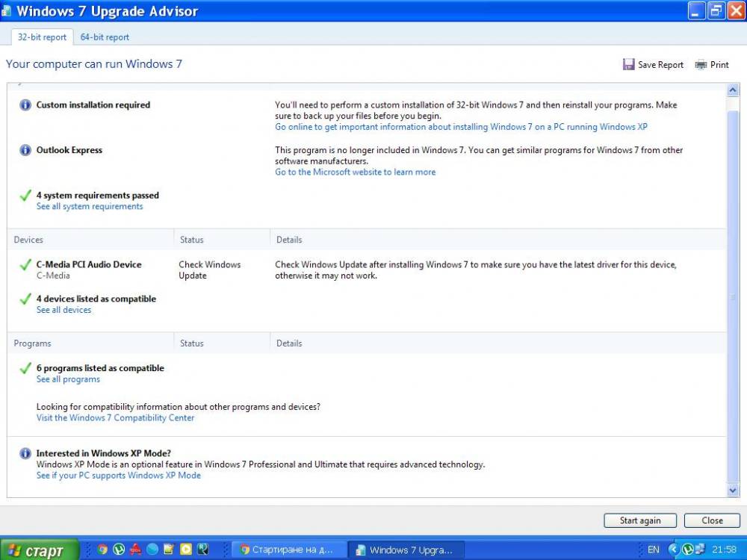This screenshot has height=560, width=747.
Task: Click the Check Windows Update status text
Action: coord(210,270)
